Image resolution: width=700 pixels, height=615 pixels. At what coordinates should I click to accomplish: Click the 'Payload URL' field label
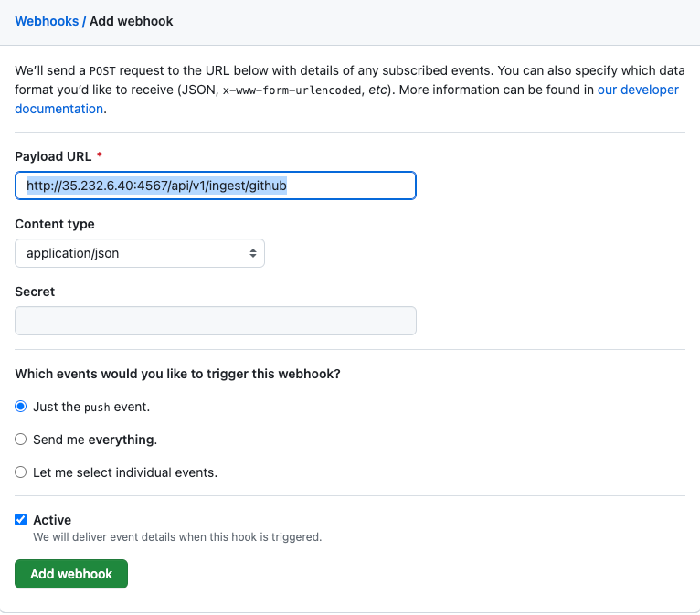(53, 156)
